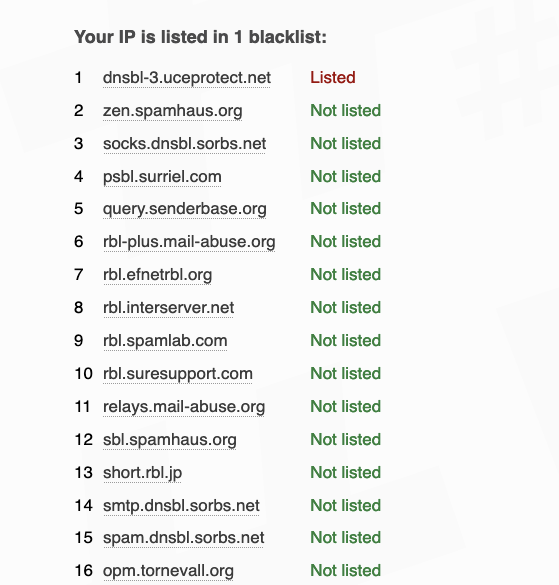Click the rbl.interserver.net link
Viewport: 559px width, 585px height.
(168, 308)
